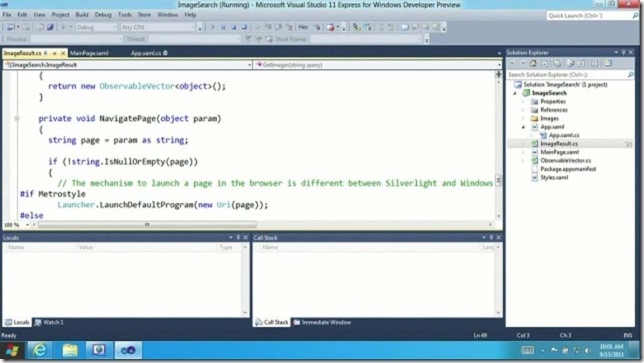Viewport: 644px width, 363px height.
Task: Click the volume icon in system tray
Action: (588, 350)
